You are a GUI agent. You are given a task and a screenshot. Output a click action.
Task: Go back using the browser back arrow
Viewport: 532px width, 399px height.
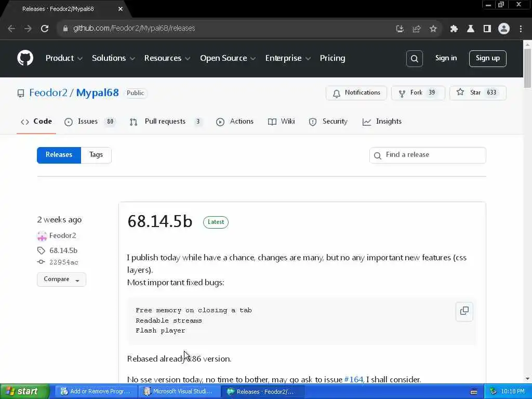tap(11, 29)
